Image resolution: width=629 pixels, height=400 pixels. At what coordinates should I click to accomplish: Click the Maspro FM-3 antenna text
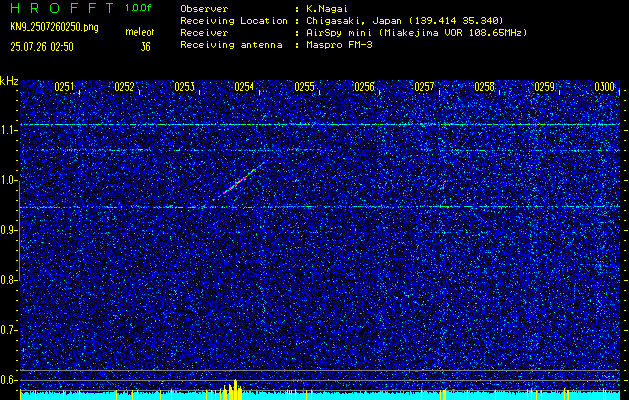tap(339, 45)
